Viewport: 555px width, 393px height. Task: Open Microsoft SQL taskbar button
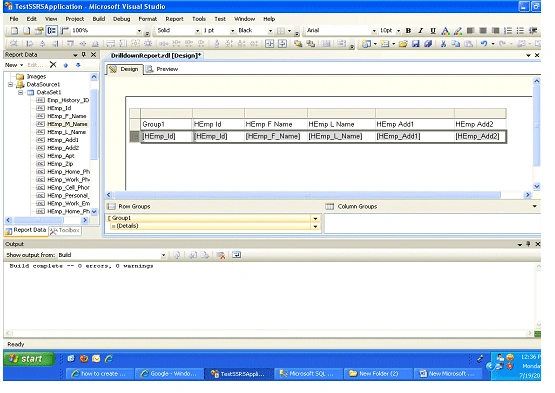click(307, 374)
